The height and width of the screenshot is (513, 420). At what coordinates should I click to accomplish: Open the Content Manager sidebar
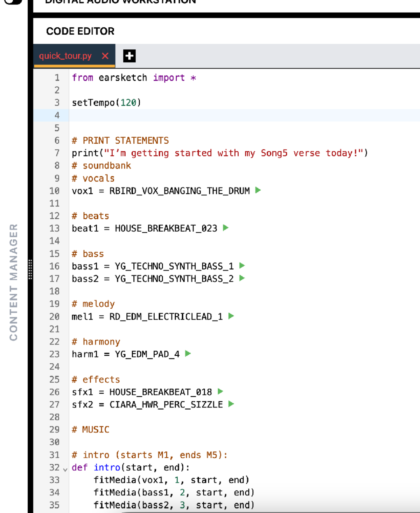point(13,282)
